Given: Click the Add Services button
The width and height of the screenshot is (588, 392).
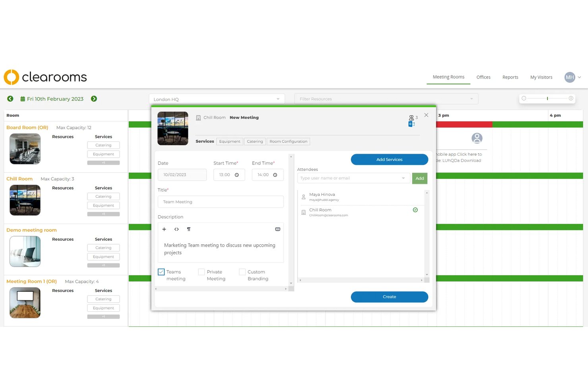Looking at the screenshot, I should pyautogui.click(x=389, y=160).
